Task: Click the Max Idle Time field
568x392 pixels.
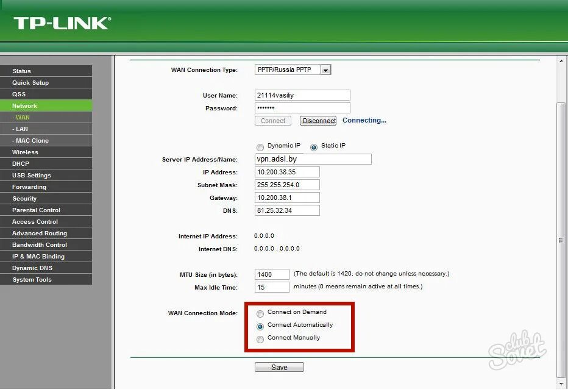Action: [272, 287]
